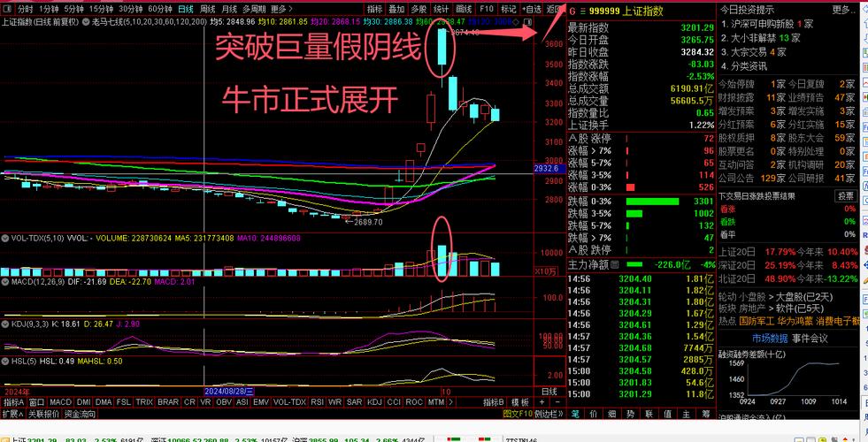Click the 叠加 overlay button

point(396,9)
